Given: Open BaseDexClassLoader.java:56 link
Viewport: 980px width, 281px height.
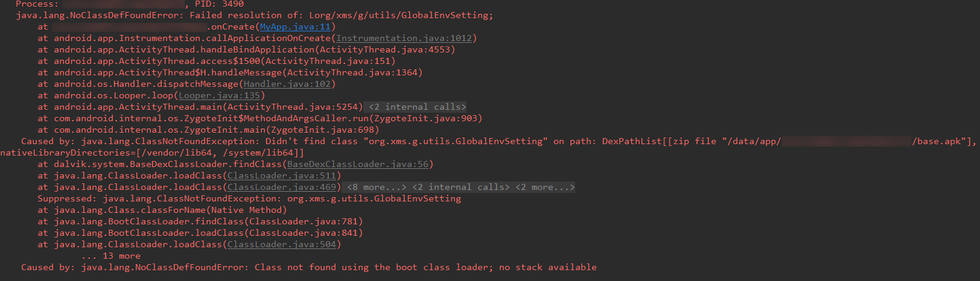Looking at the screenshot, I should pos(358,164).
